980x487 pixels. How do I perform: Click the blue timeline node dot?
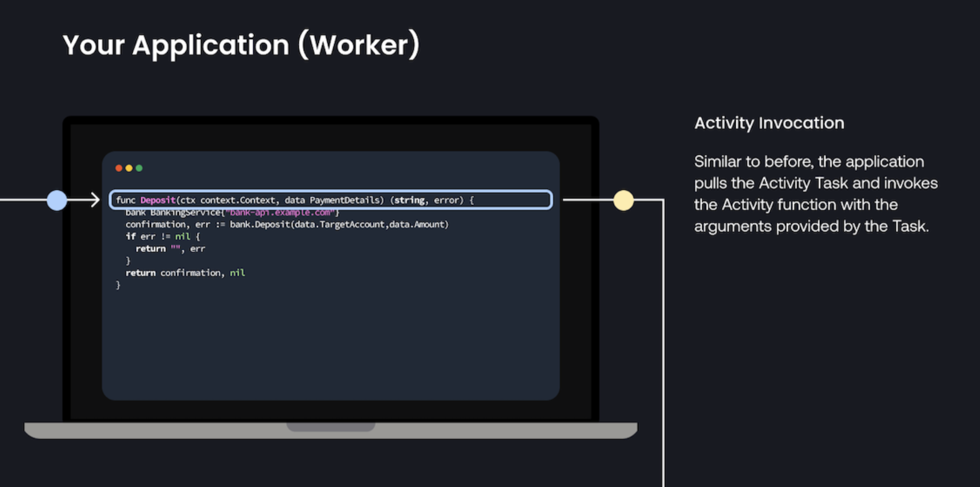point(57,200)
